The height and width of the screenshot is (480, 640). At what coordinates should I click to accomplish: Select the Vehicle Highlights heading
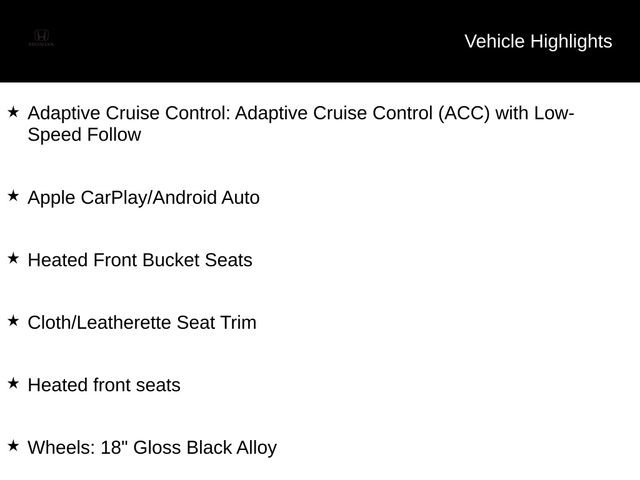538,42
